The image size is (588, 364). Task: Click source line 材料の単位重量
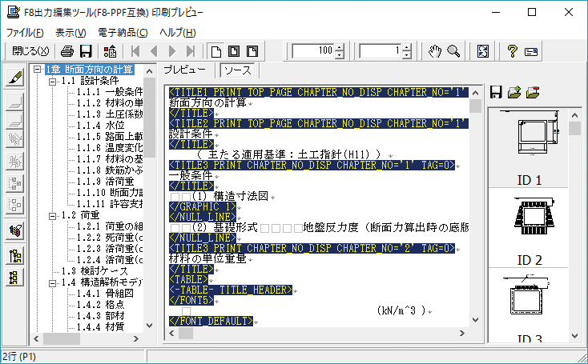click(207, 258)
